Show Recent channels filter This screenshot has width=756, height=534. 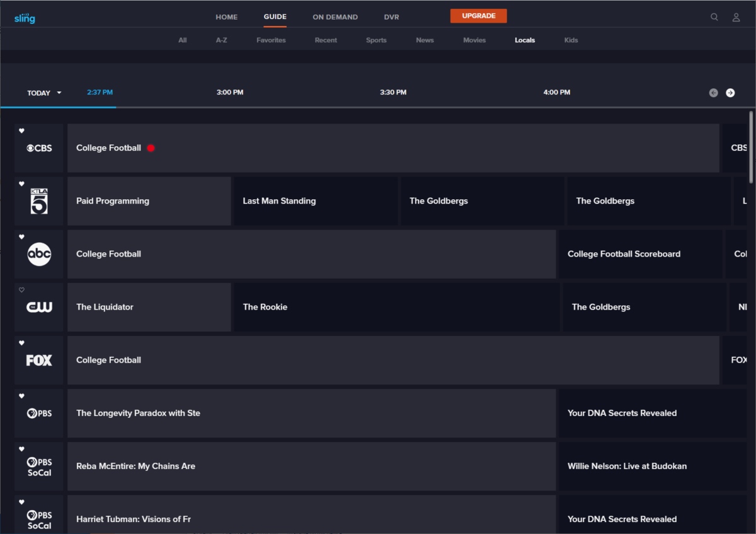point(326,40)
